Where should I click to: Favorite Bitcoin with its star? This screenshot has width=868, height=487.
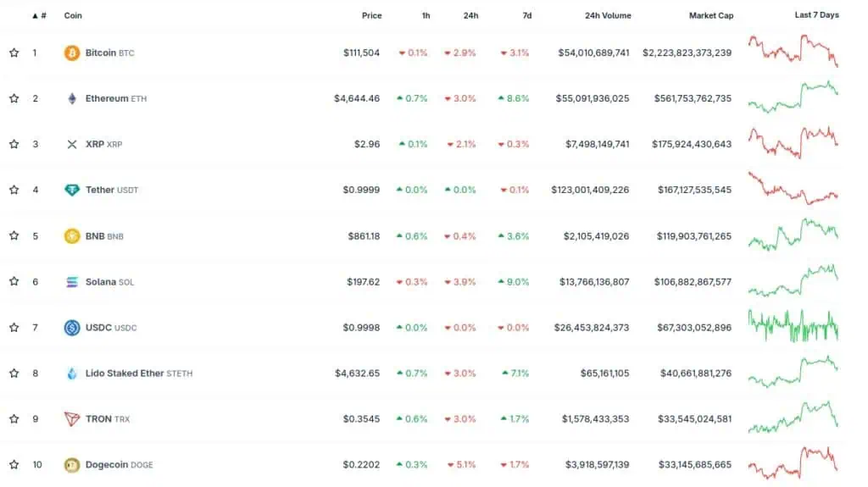pos(14,53)
